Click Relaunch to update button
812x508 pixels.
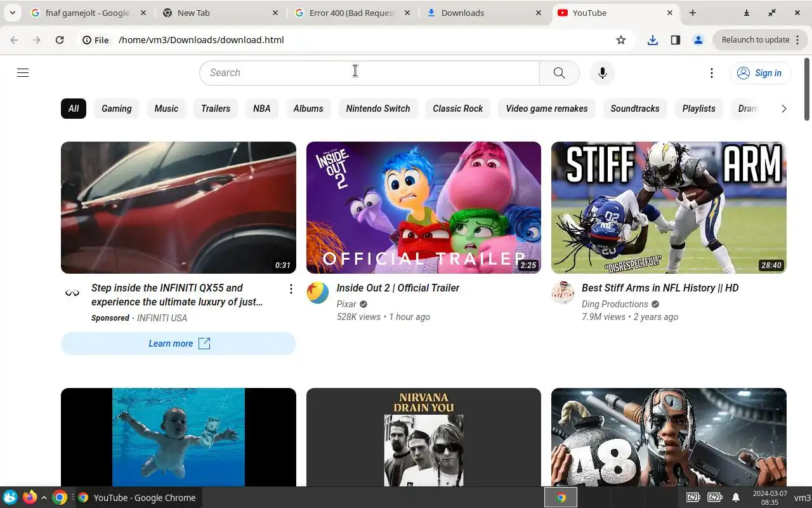point(761,40)
